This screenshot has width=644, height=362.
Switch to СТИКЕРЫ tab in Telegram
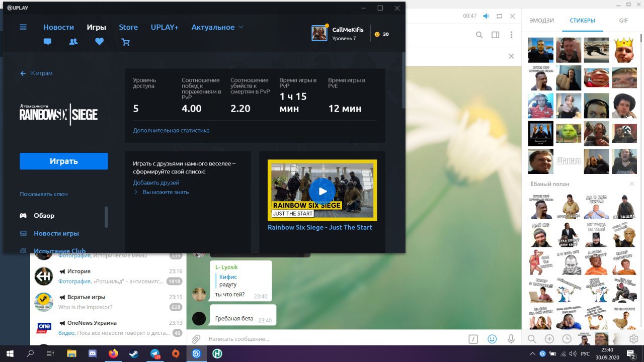582,21
